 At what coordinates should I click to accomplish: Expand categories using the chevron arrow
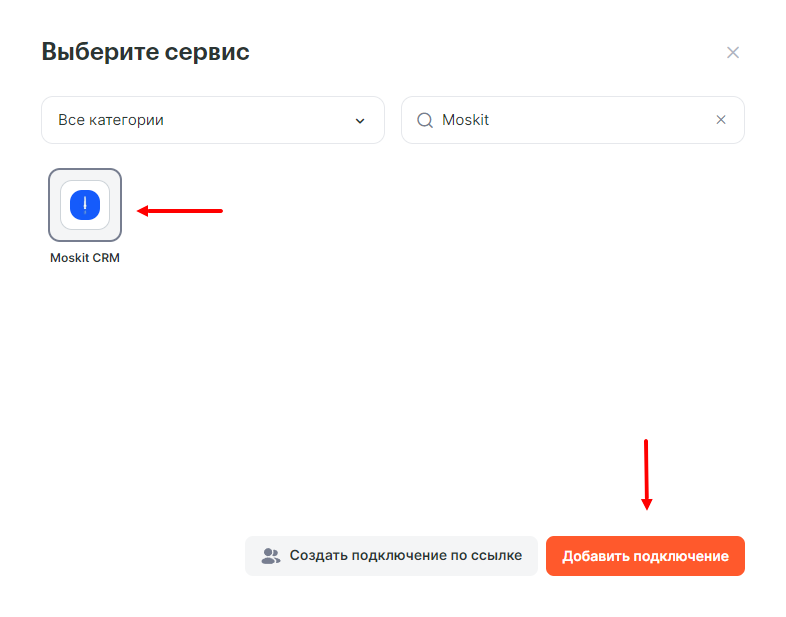point(360,121)
